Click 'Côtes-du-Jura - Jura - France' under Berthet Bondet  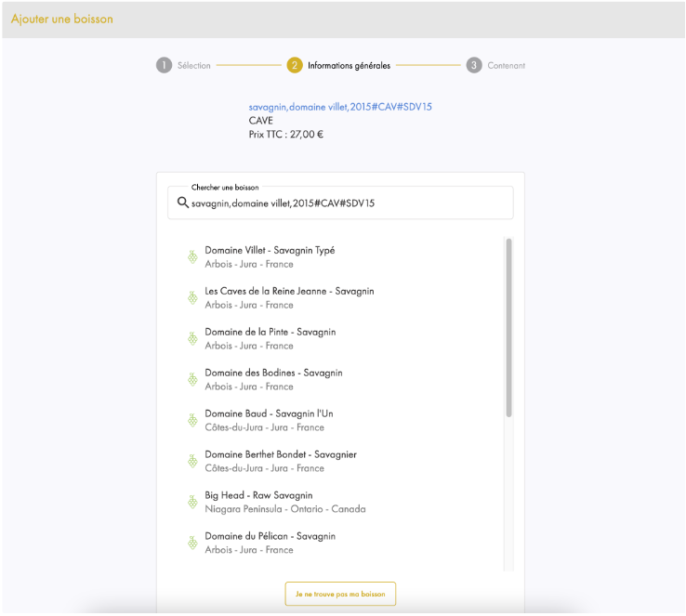[x=265, y=468]
